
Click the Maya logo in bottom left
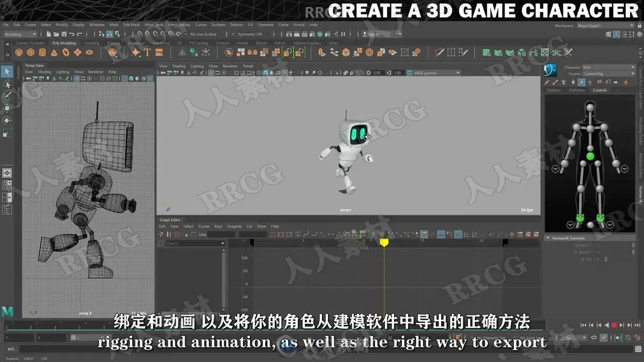pos(7,312)
